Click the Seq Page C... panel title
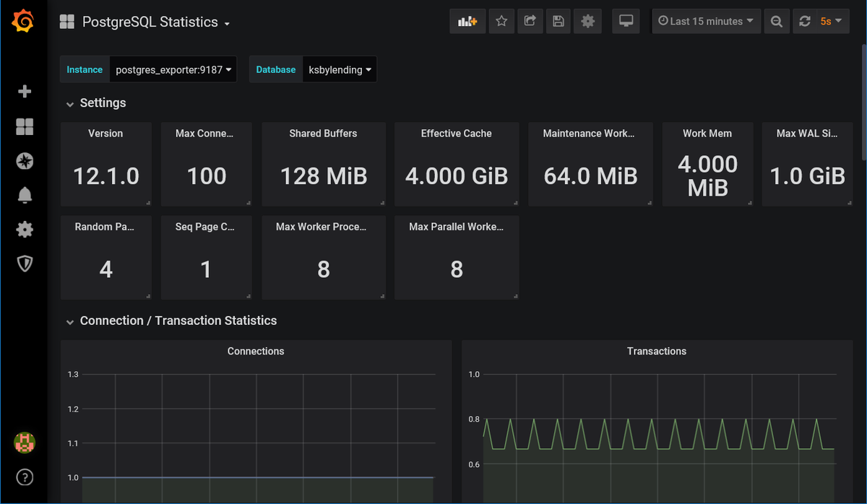The image size is (867, 504). [206, 227]
